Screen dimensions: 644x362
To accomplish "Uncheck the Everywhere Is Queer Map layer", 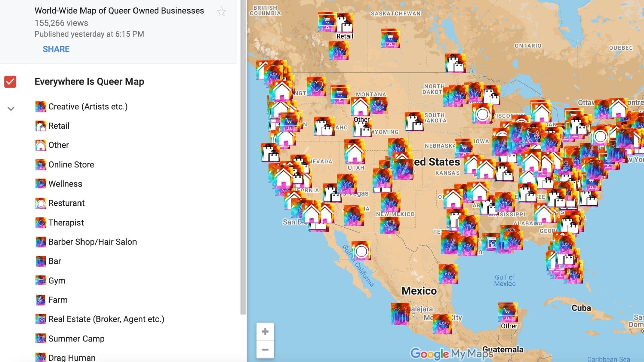I will click(10, 81).
